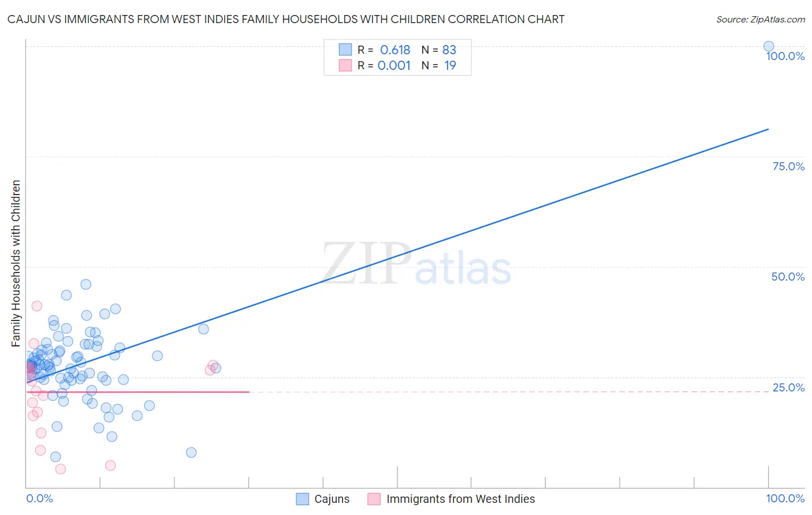The image size is (812, 515).
Task: Click the Family Households with Children axis title
Action: point(16,263)
